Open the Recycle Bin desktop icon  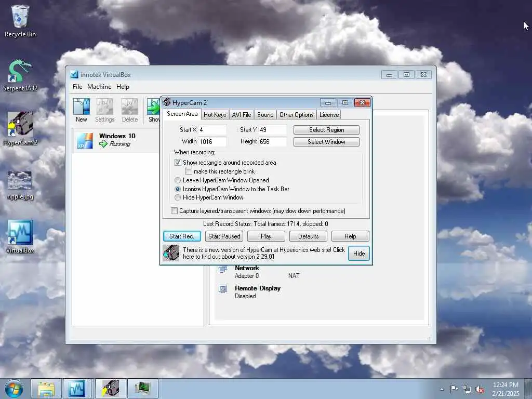[x=20, y=21]
